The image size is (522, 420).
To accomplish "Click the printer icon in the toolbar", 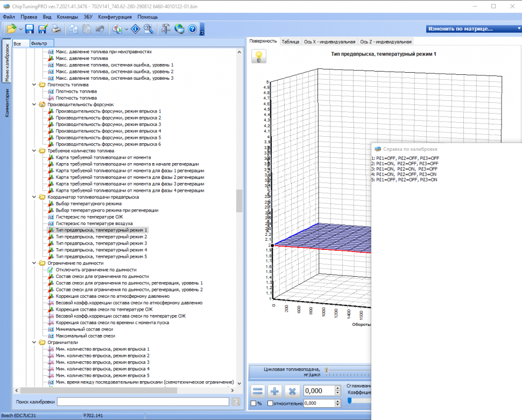I will tap(56, 29).
